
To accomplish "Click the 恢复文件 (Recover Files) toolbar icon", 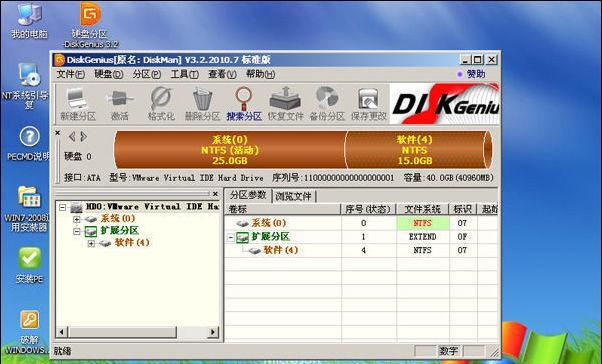I will click(x=285, y=104).
